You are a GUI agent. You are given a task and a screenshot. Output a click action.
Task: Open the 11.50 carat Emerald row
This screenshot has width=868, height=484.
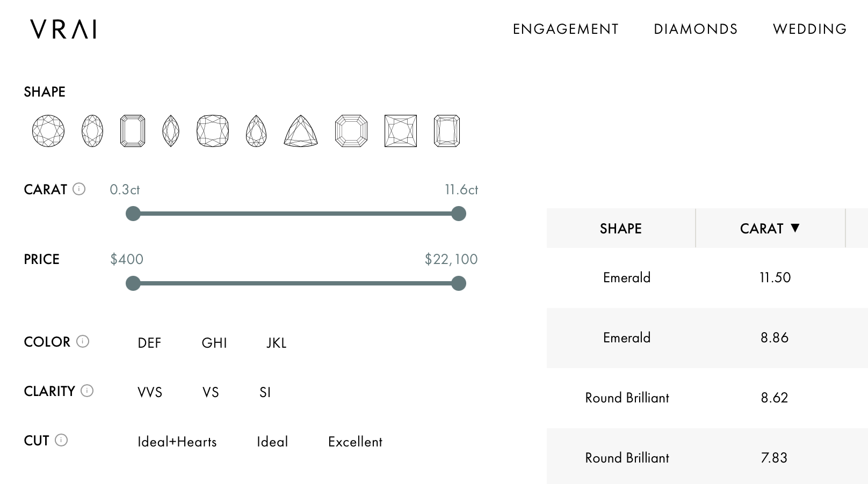(x=698, y=277)
